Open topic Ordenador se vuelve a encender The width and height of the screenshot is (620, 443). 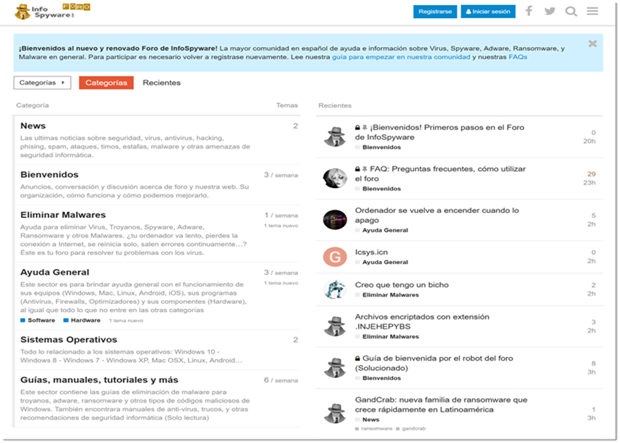coord(437,215)
